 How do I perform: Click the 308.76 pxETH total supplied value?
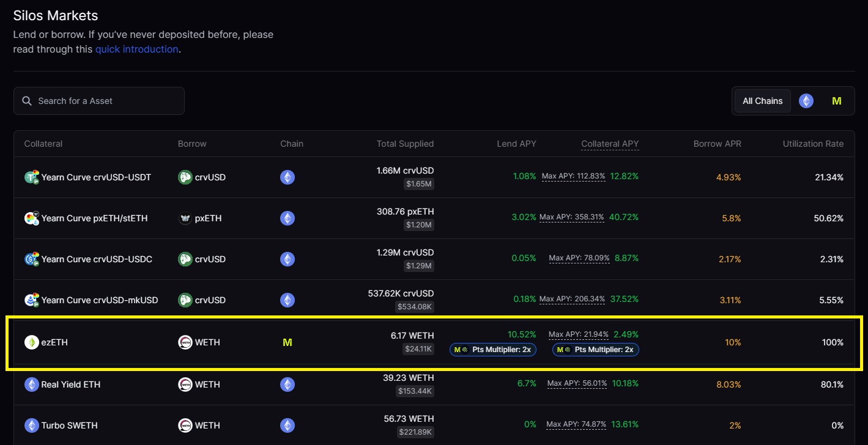[x=406, y=211]
